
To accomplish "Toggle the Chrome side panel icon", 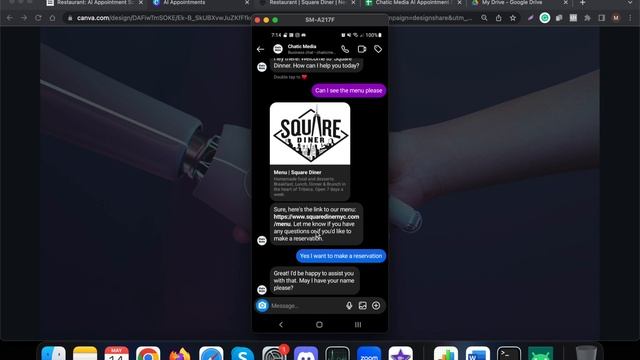I will click(602, 18).
